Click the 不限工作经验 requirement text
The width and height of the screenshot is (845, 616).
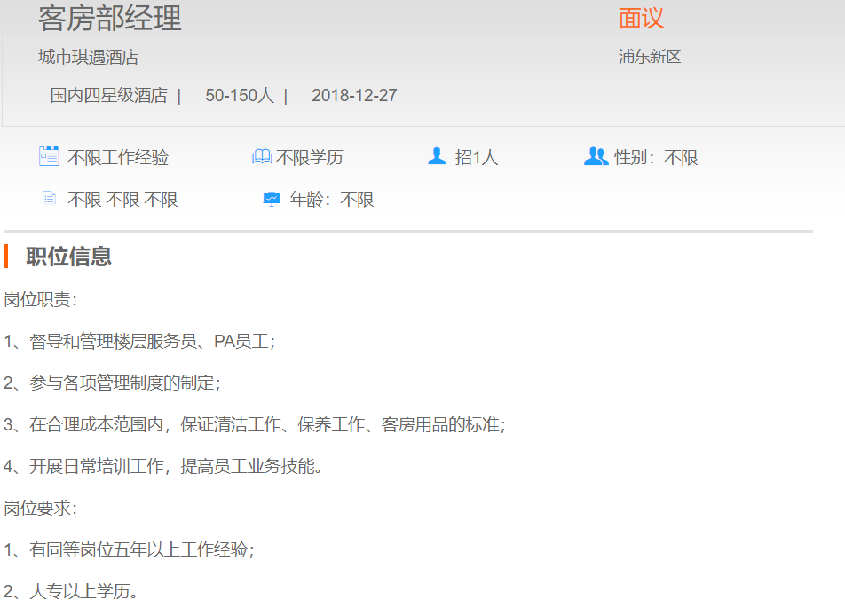(x=118, y=158)
